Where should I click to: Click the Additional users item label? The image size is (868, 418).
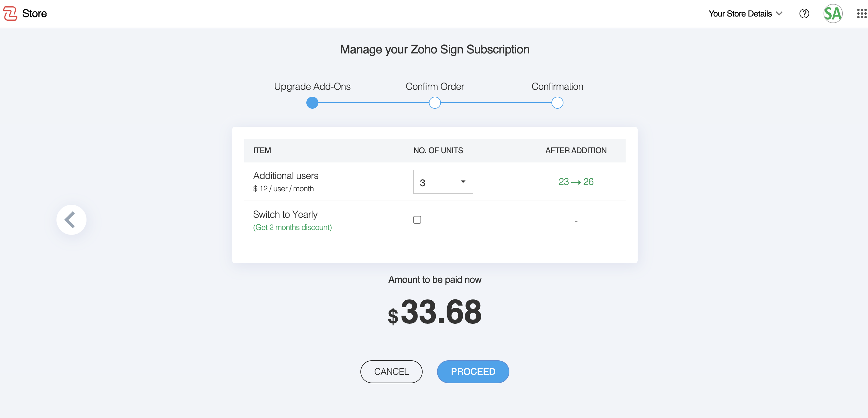coord(285,175)
